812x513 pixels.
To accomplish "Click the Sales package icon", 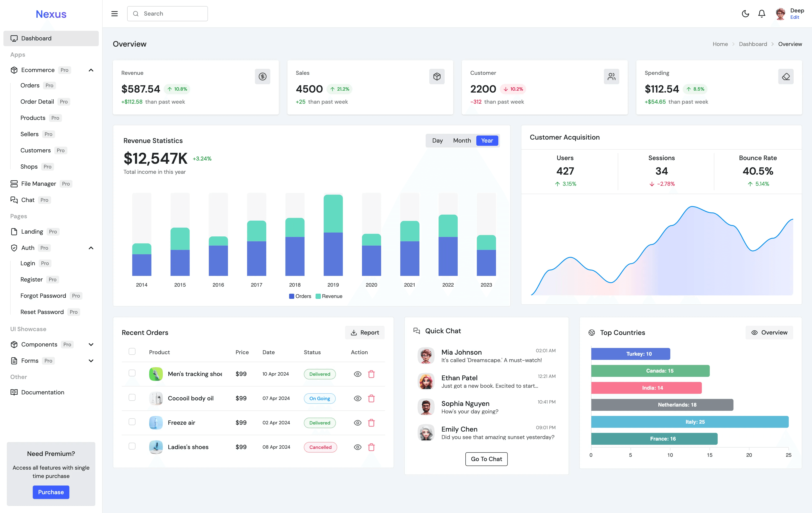I will (x=437, y=77).
